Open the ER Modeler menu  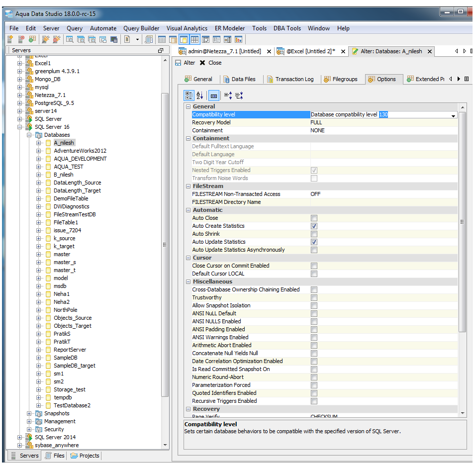(230, 28)
